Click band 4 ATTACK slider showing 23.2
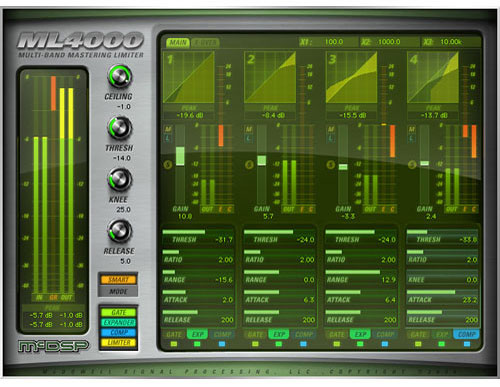Viewport: 500px width, 387px height. click(442, 297)
